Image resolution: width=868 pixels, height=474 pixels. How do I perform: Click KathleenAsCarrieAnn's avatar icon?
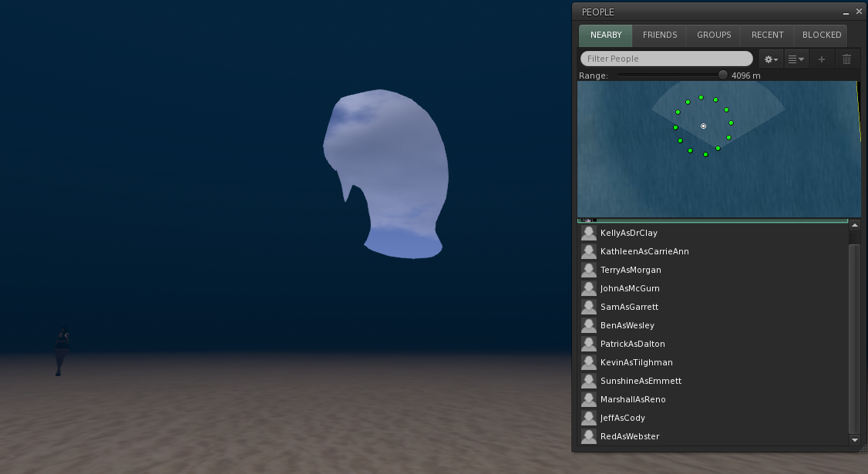pyautogui.click(x=588, y=251)
